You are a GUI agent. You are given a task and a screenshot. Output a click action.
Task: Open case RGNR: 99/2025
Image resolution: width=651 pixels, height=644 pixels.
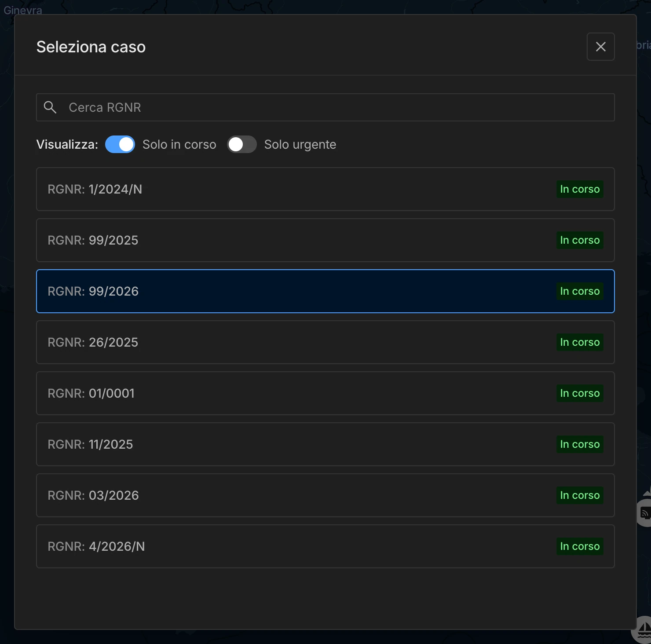click(325, 240)
